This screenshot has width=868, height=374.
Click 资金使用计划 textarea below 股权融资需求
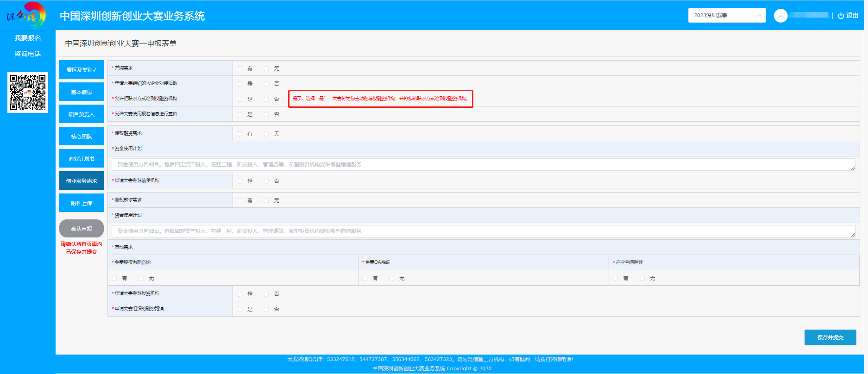pos(484,231)
